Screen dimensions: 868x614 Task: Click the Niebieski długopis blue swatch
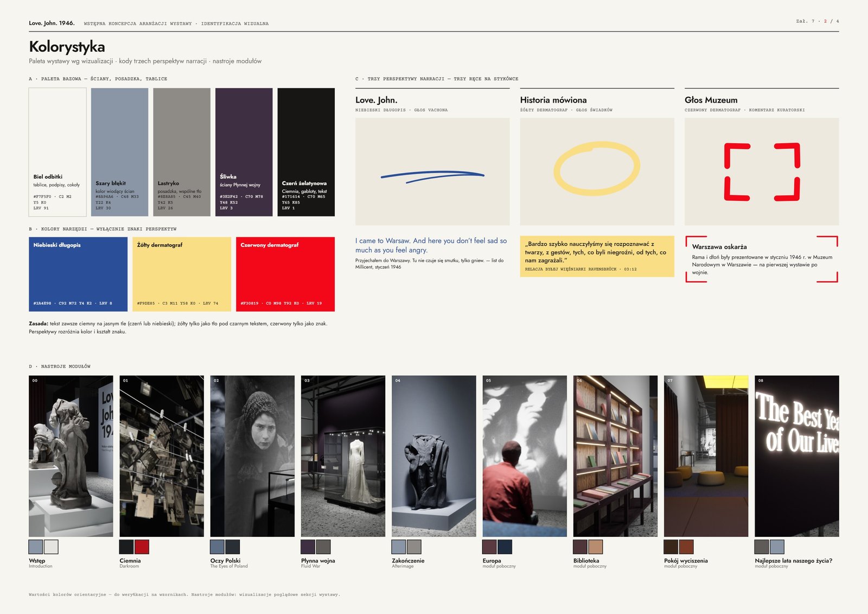click(x=78, y=274)
